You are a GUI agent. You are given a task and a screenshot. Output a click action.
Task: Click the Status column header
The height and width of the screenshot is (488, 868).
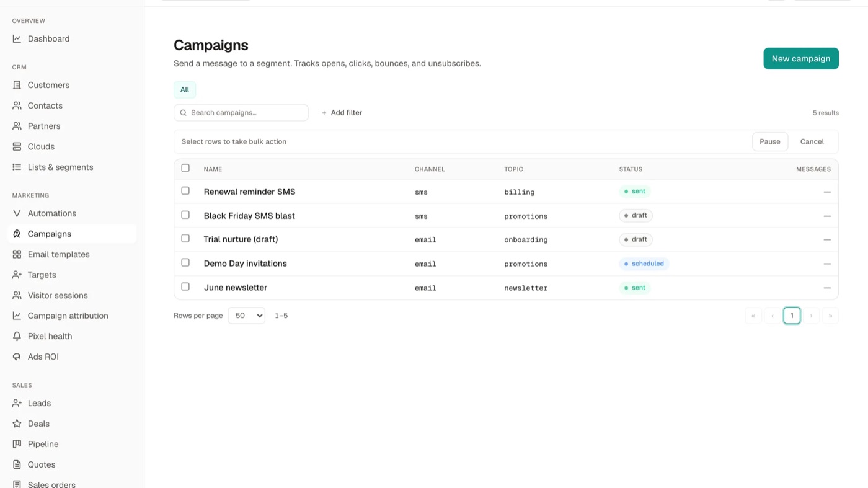pyautogui.click(x=631, y=169)
